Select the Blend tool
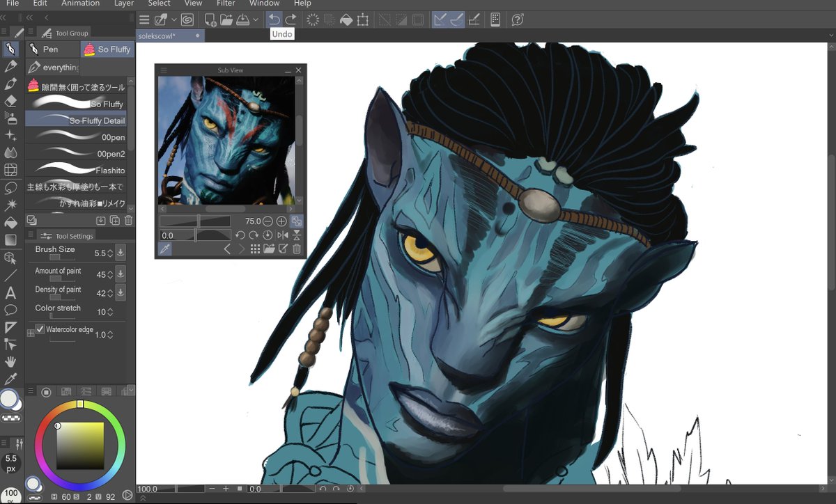Screen dimensions: 836x504 (10, 152)
